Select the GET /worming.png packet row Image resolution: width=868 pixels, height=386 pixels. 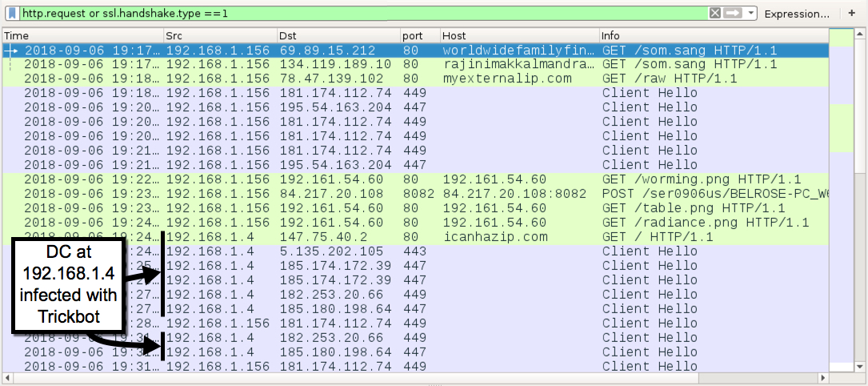tap(416, 179)
